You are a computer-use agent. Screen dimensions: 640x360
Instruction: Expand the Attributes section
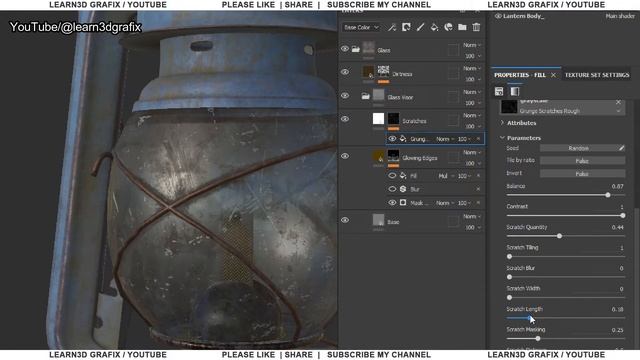tap(518, 123)
